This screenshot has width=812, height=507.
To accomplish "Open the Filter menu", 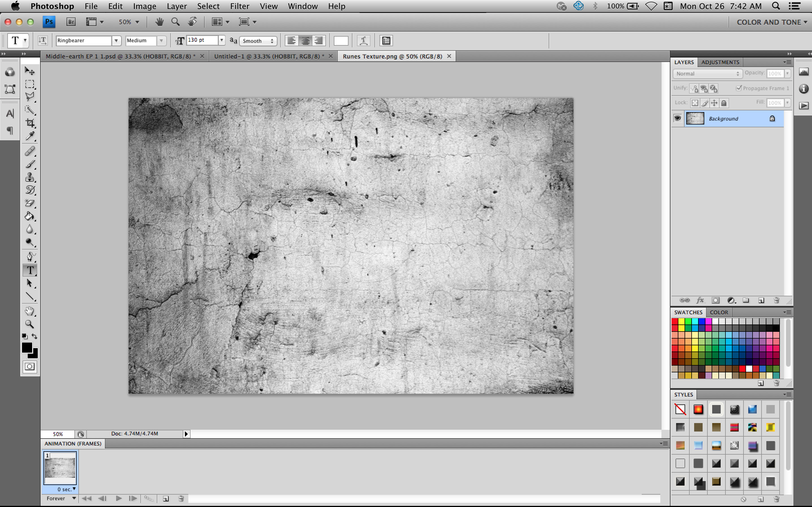I will [240, 6].
